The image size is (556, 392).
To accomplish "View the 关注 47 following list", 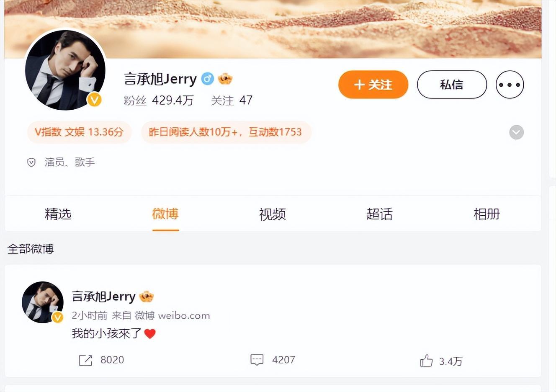I will (232, 101).
